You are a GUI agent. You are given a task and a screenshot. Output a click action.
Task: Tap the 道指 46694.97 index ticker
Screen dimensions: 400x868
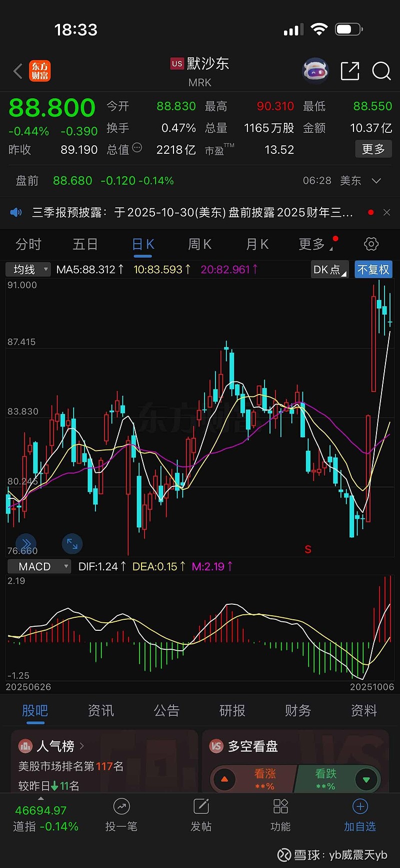coord(45,818)
